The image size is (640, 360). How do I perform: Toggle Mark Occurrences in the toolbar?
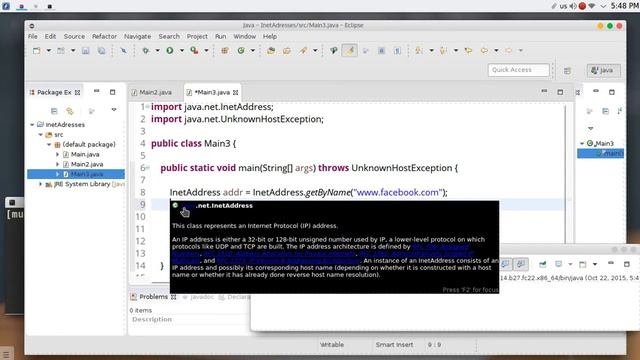coord(350,51)
